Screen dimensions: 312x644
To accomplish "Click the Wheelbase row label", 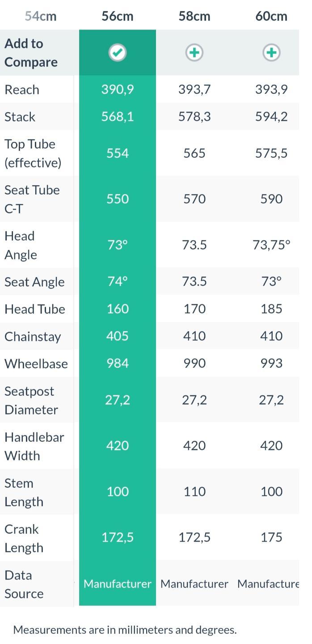I will pos(36,364).
